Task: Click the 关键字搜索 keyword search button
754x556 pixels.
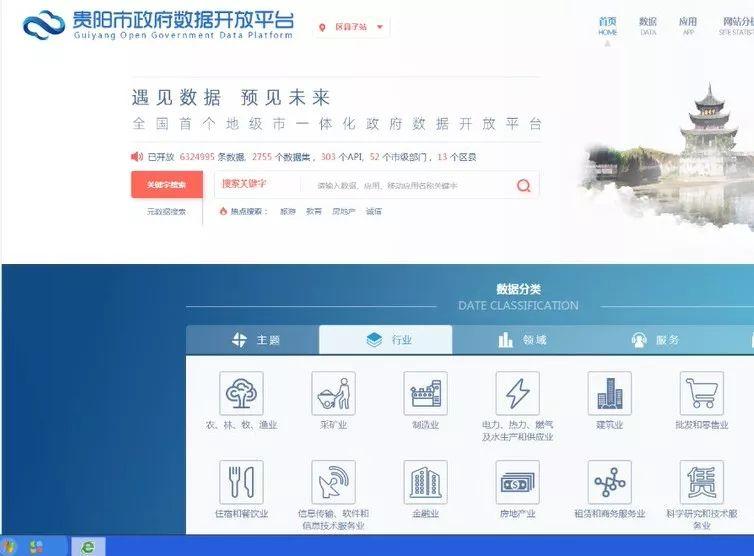Action: coord(166,185)
